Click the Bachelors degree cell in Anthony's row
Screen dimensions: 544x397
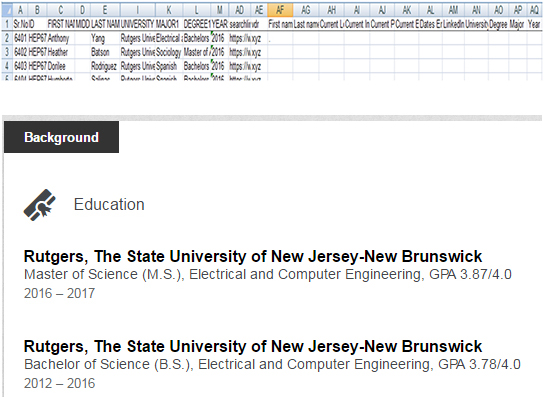tap(197, 38)
